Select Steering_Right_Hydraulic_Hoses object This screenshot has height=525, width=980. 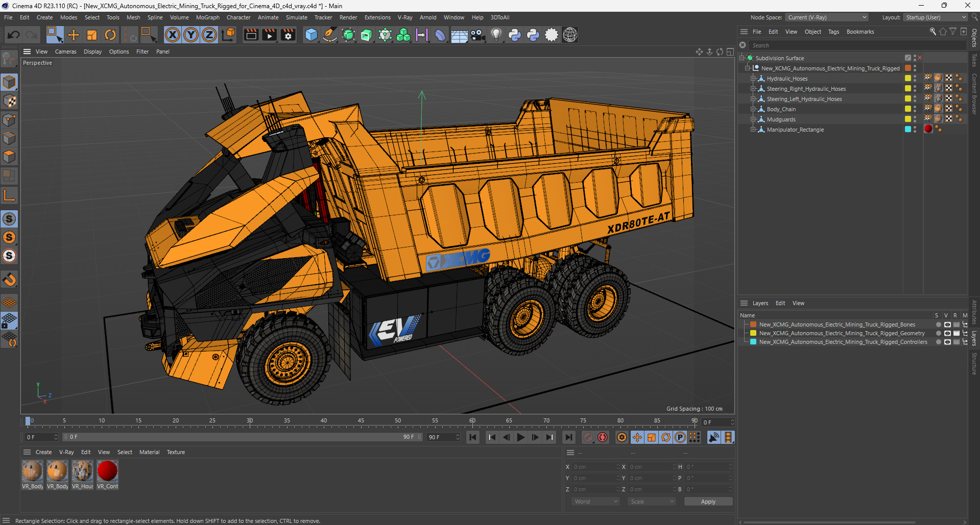click(806, 89)
